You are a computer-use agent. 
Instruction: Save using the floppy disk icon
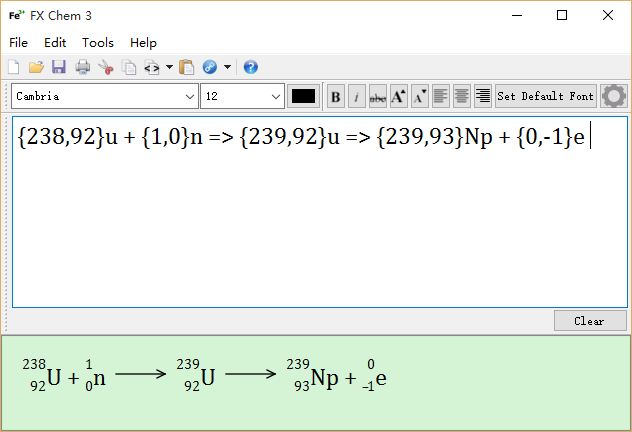click(58, 67)
